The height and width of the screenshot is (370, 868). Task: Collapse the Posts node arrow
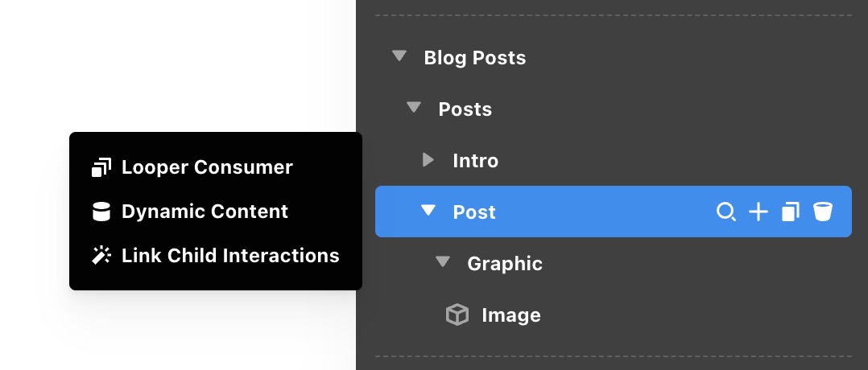coord(414,109)
